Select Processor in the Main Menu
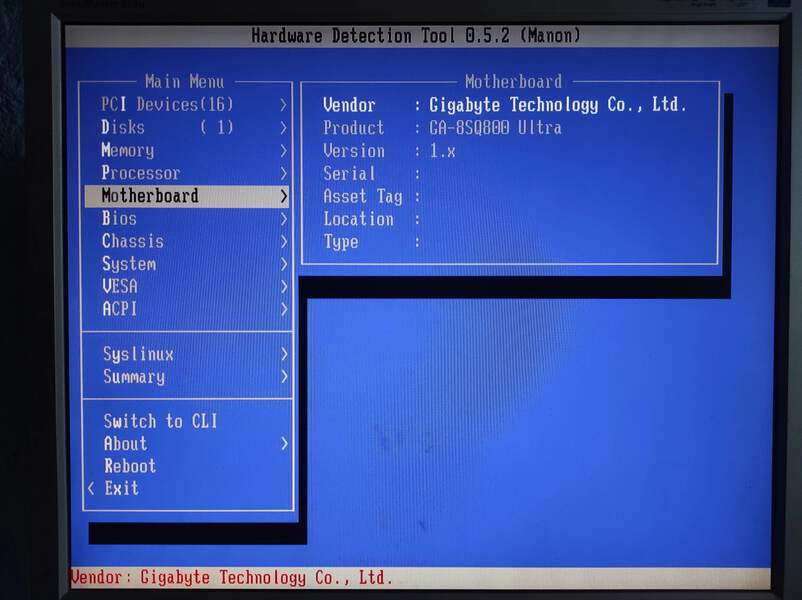 pyautogui.click(x=187, y=173)
